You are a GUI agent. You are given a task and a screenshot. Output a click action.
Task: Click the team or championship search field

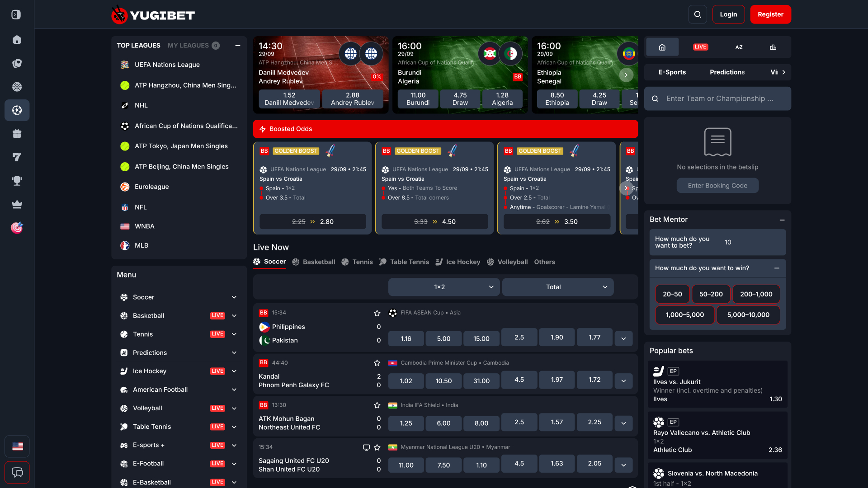click(717, 99)
